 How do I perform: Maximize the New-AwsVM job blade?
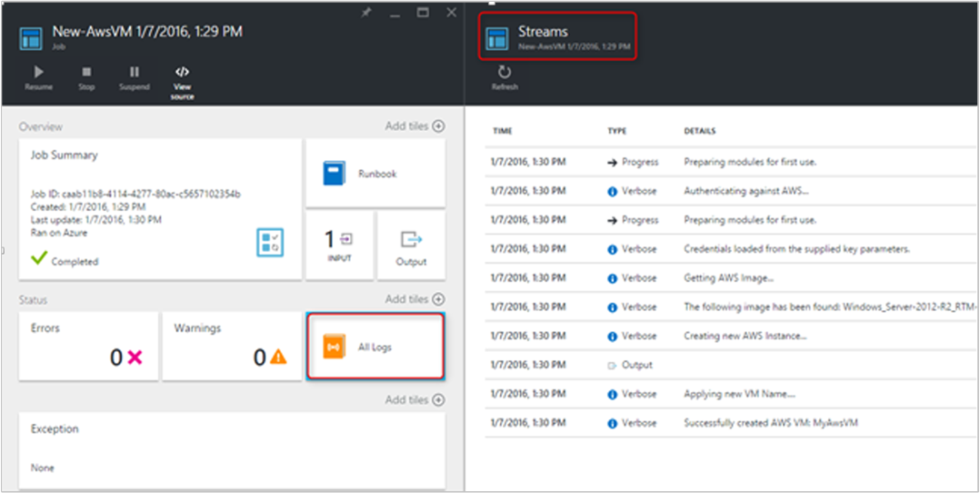[x=423, y=13]
